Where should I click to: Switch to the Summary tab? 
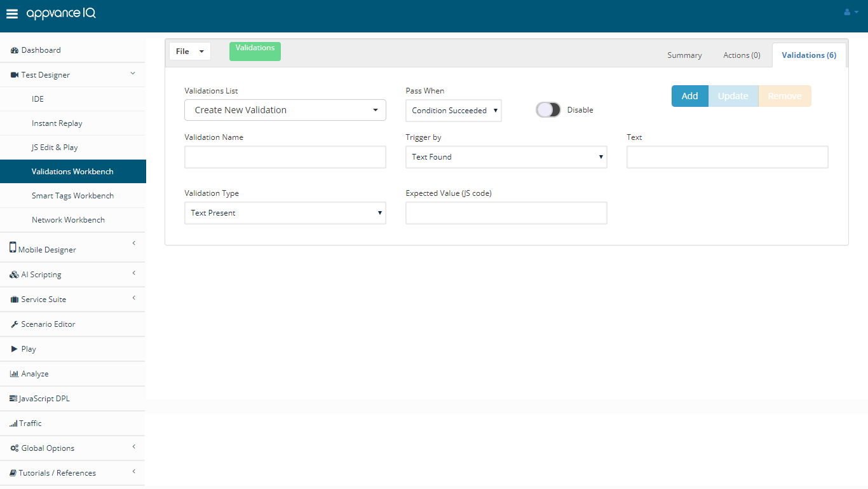click(x=684, y=55)
